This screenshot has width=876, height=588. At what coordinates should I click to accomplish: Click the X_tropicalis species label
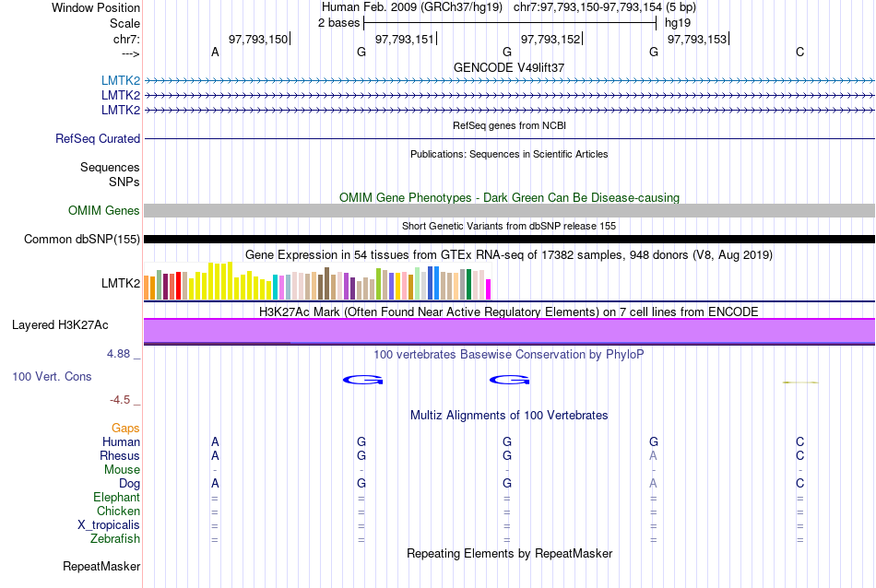tap(109, 525)
